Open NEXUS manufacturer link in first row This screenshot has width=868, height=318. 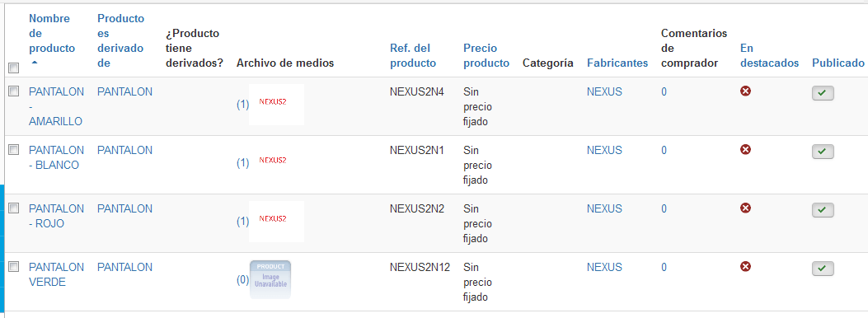coord(604,91)
